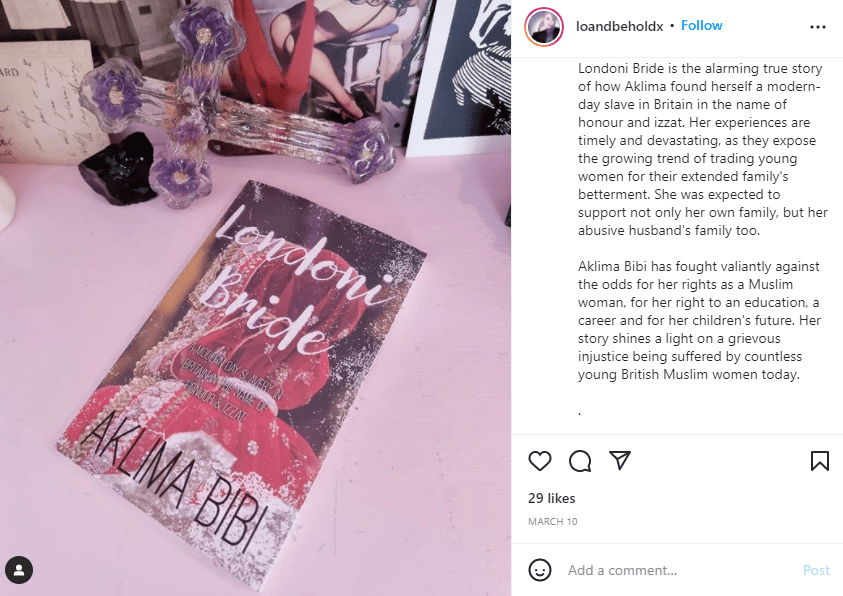
Task: Follow the loandbeholdx account
Action: 702,25
